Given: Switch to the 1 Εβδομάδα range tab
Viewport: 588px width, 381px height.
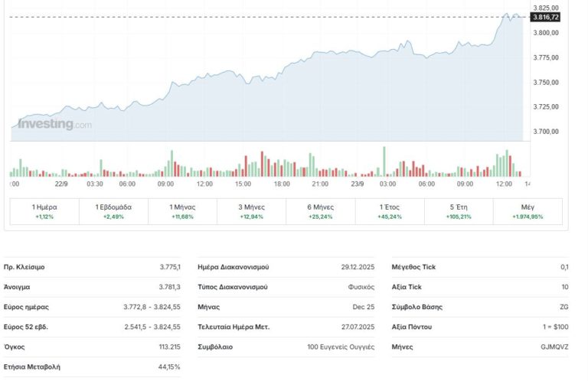Looking at the screenshot, I should click(113, 211).
